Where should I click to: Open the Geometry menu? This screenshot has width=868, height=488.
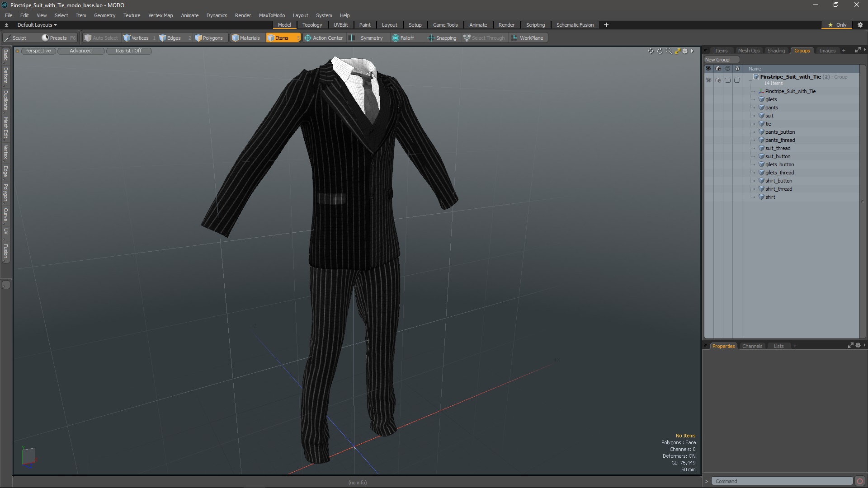(104, 15)
